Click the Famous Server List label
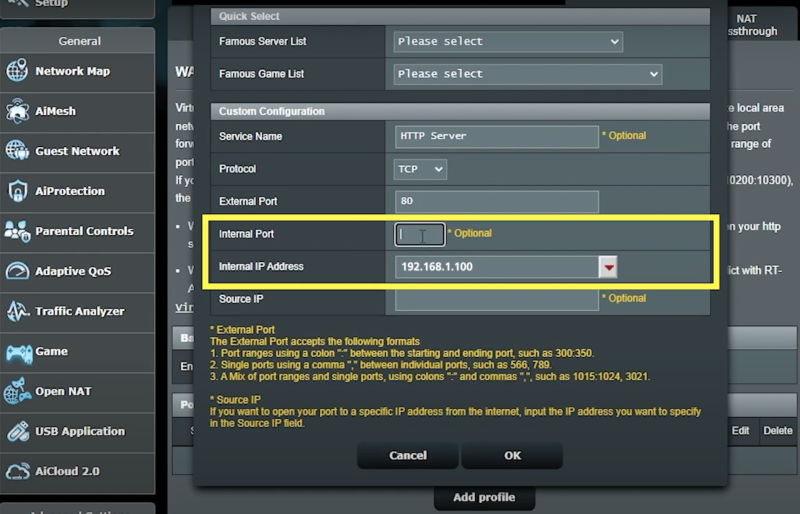The image size is (800, 514). (x=263, y=41)
